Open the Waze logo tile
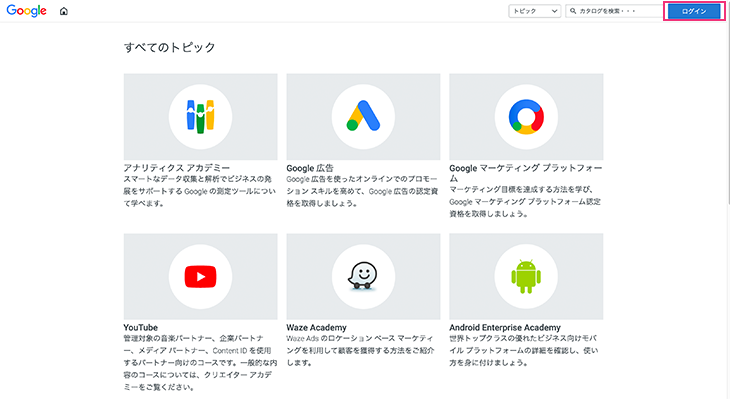This screenshot has width=730, height=420. [x=363, y=277]
